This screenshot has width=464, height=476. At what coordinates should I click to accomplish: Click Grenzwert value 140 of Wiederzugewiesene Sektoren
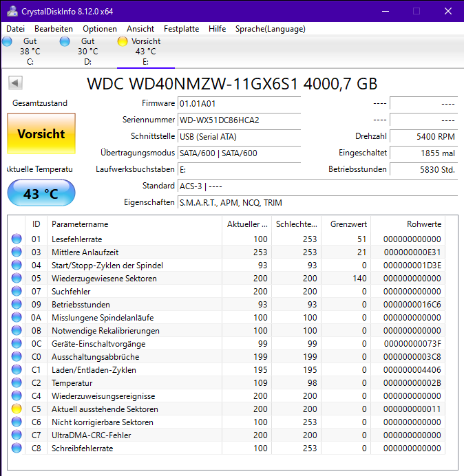(359, 279)
